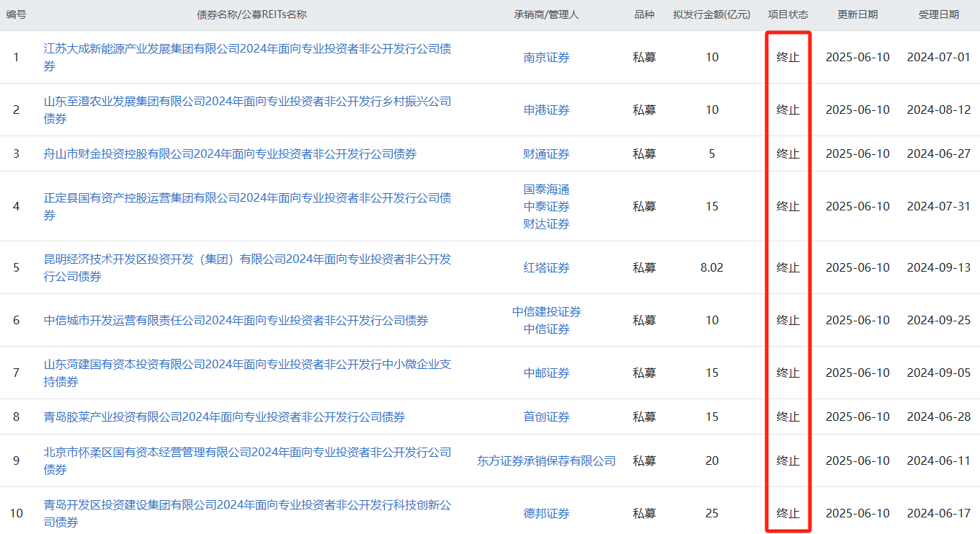This screenshot has width=980, height=534.
Task: Click the amount 8.02 cell
Action: (x=712, y=267)
